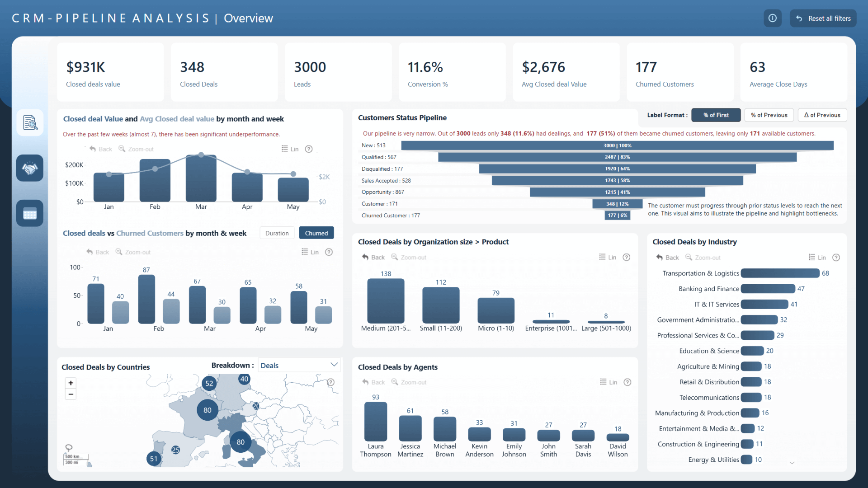Click the help icon on Closed Deals by Agents
Viewport: 868px width, 488px height.
(x=627, y=382)
